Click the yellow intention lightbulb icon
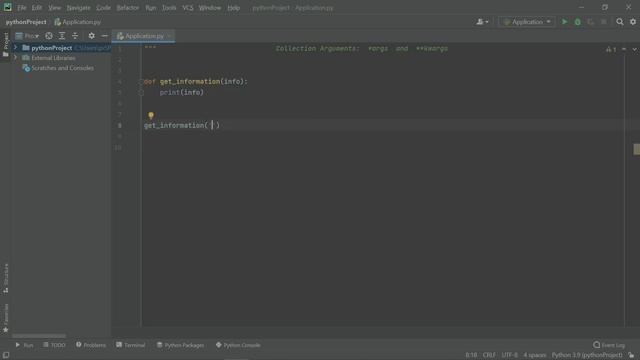640x360 pixels. coord(151,116)
